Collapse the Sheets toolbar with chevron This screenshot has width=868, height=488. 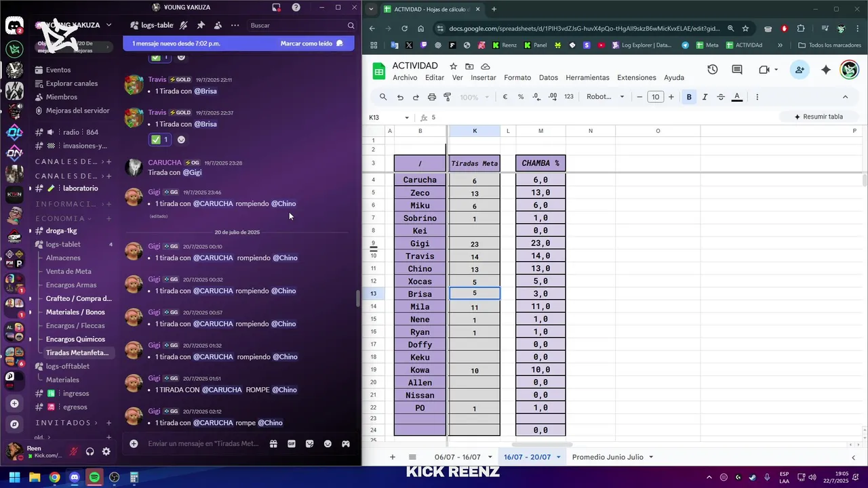point(845,97)
